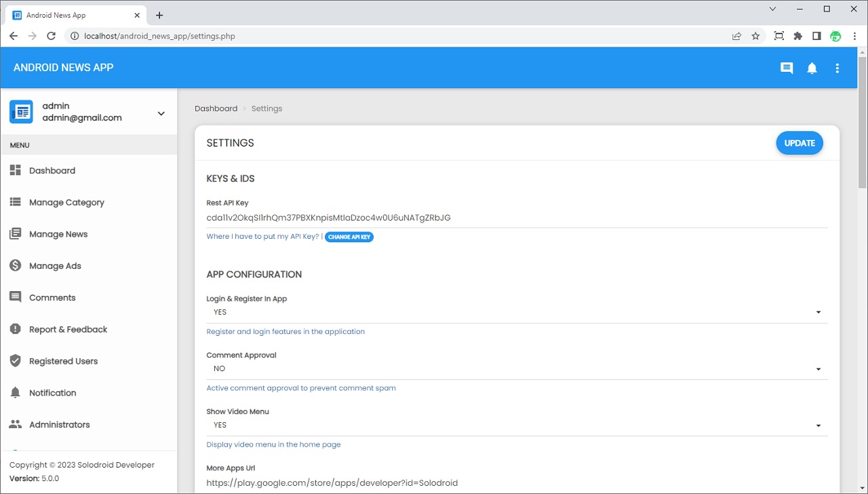The width and height of the screenshot is (868, 494).
Task: Open the messages chat icon in header
Action: (x=787, y=68)
